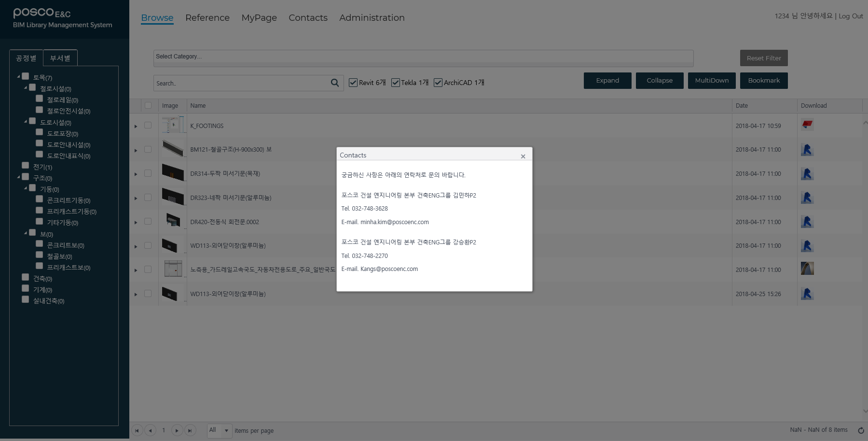Click the Log Out link

(x=851, y=16)
